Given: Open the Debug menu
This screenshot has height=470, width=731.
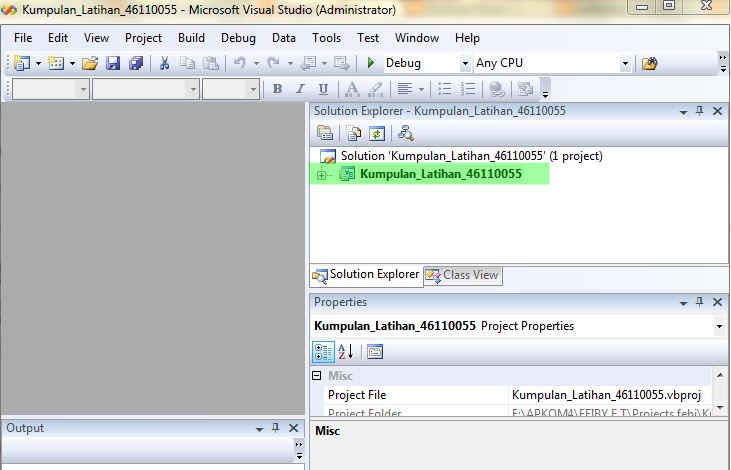Looking at the screenshot, I should 238,38.
